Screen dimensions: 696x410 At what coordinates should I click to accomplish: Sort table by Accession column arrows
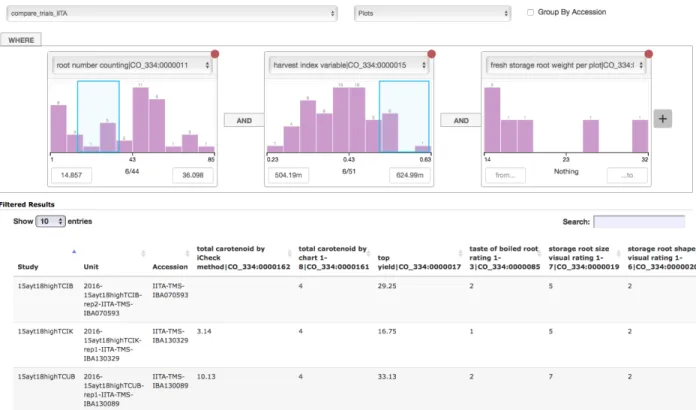tap(187, 253)
